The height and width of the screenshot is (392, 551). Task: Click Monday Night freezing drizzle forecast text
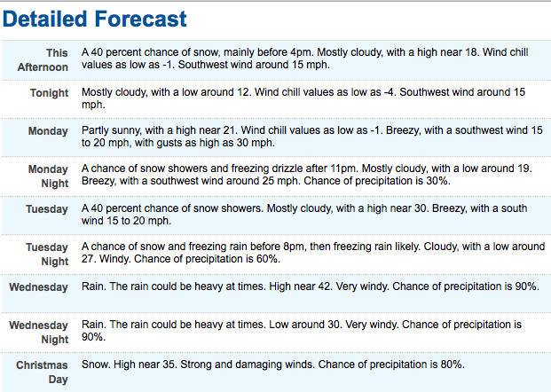tap(307, 175)
